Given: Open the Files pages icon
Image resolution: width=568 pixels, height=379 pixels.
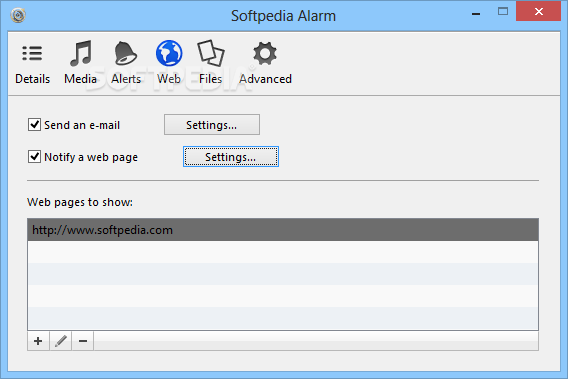Looking at the screenshot, I should tap(210, 53).
